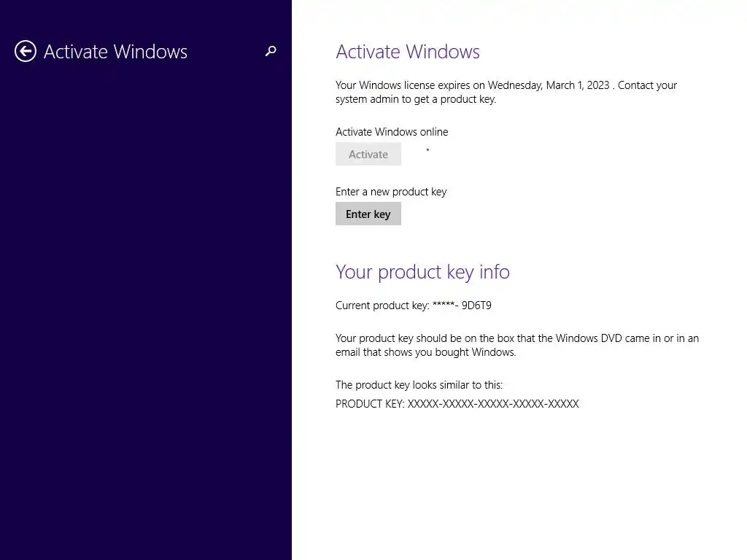Click the sample XXXXX-XXXXX product key format

click(493, 404)
